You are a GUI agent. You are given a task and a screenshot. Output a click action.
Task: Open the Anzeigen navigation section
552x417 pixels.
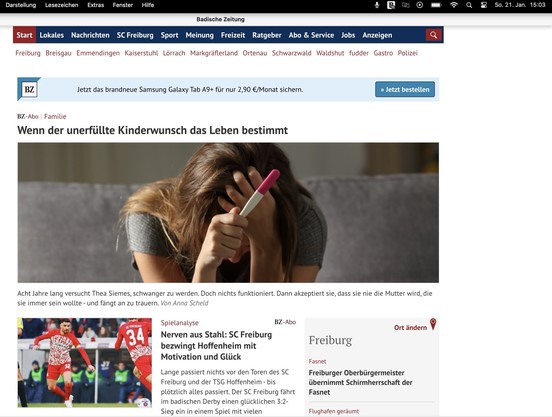click(x=377, y=35)
